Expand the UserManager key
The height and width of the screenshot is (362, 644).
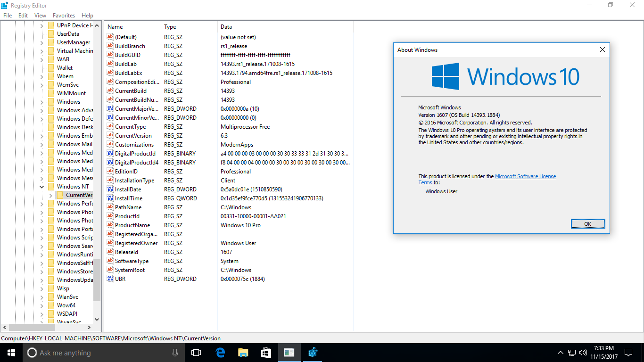coord(41,42)
